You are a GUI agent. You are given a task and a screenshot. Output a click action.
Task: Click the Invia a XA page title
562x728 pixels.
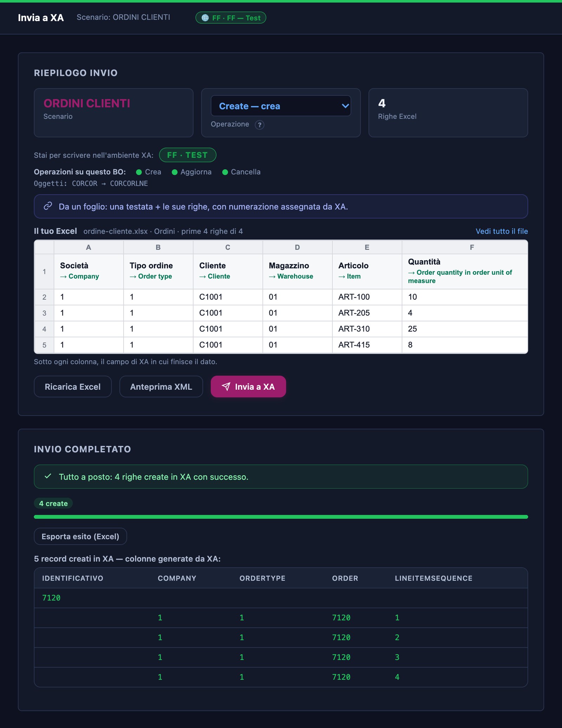point(41,18)
